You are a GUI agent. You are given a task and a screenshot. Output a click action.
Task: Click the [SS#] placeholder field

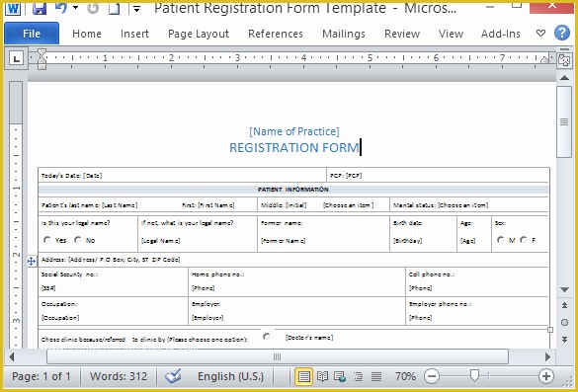(x=48, y=288)
